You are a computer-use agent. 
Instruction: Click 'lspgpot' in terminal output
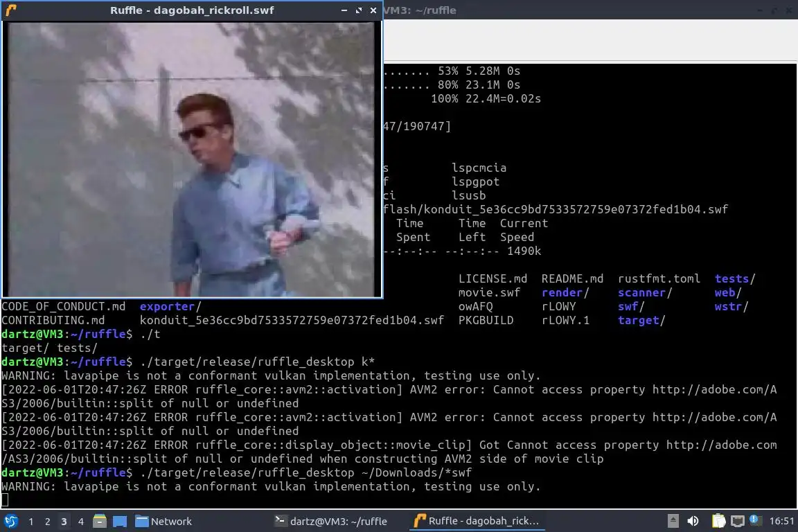(475, 181)
